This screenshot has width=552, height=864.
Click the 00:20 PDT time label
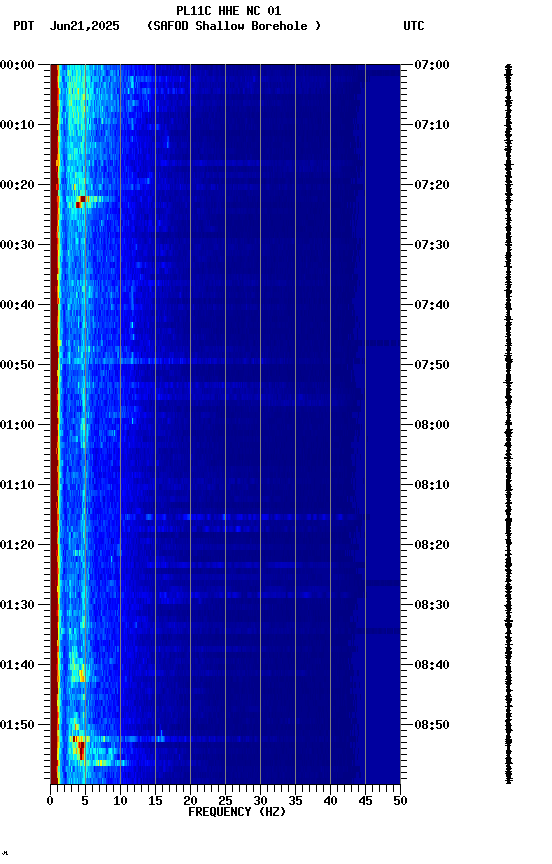click(17, 185)
